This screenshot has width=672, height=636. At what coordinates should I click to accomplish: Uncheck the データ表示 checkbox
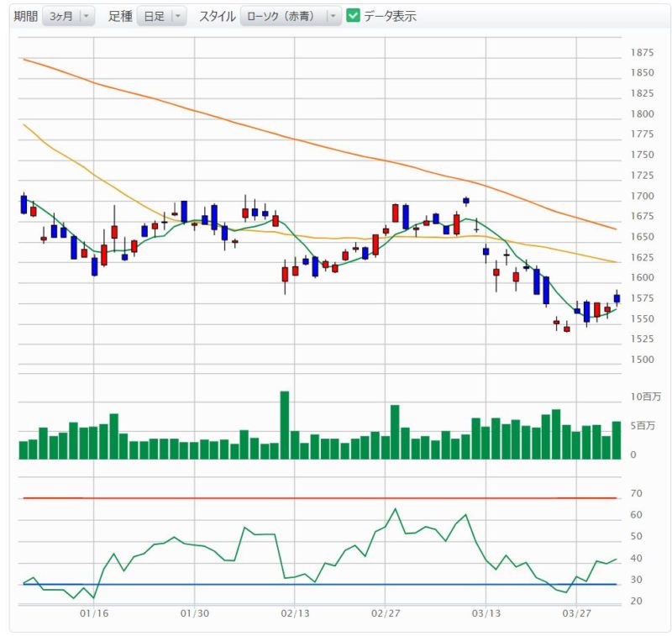pyautogui.click(x=353, y=16)
